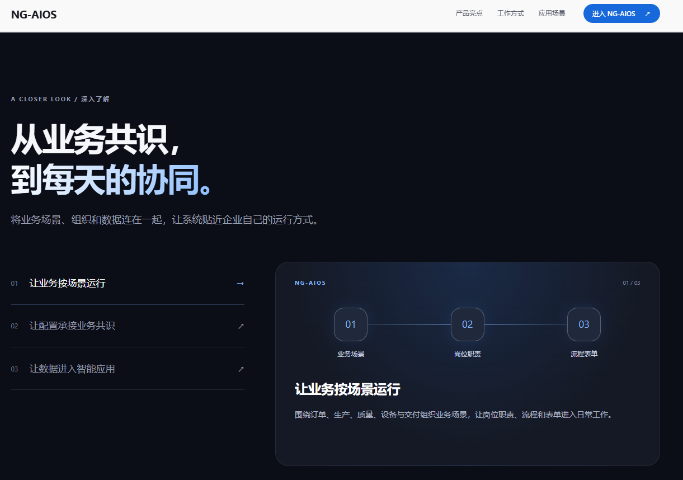Click the 流程表单 step label

[584, 354]
